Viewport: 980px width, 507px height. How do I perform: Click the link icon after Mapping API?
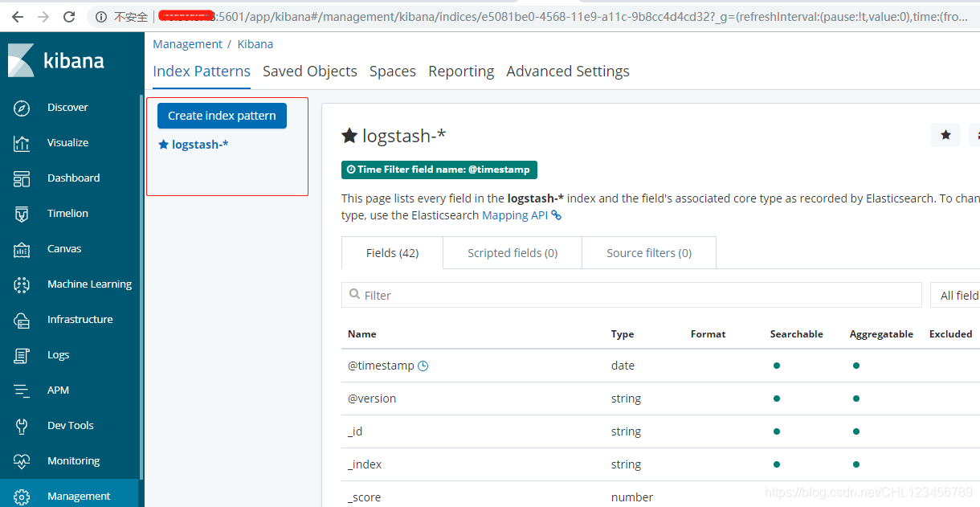[x=556, y=215]
